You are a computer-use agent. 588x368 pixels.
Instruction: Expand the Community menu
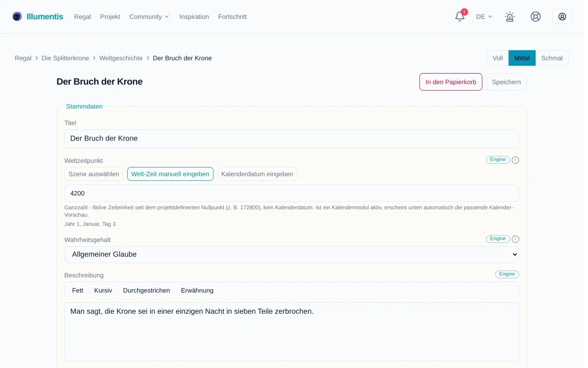[149, 17]
